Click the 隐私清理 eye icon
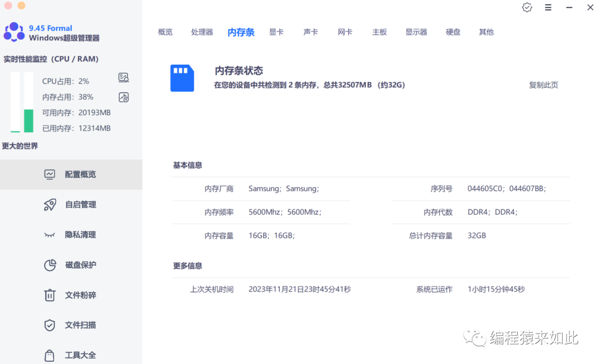The height and width of the screenshot is (364, 598). click(50, 235)
